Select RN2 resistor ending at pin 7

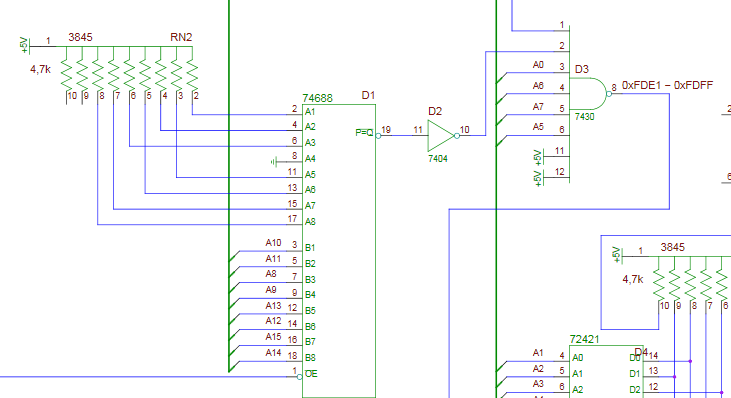click(113, 75)
